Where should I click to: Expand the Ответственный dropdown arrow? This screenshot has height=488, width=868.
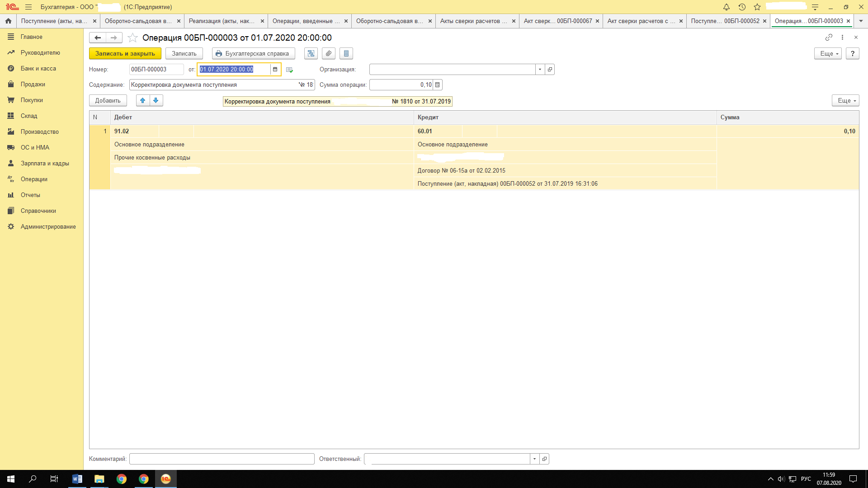tap(534, 459)
